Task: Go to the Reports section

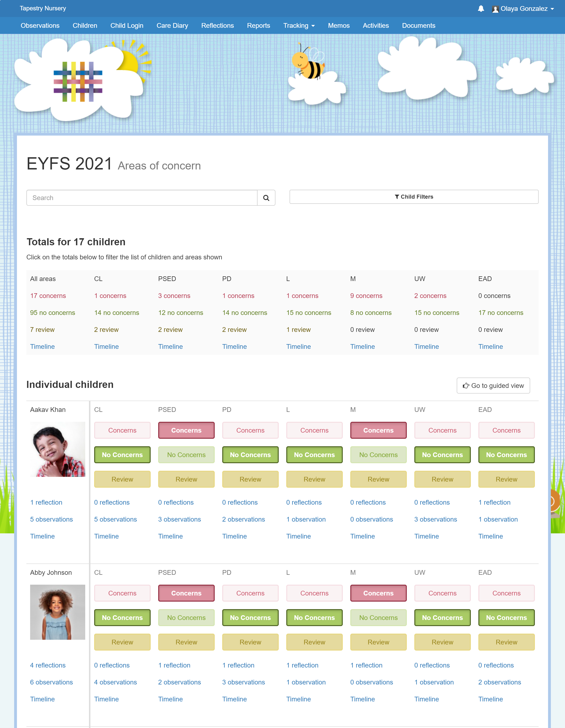Action: 258,25
